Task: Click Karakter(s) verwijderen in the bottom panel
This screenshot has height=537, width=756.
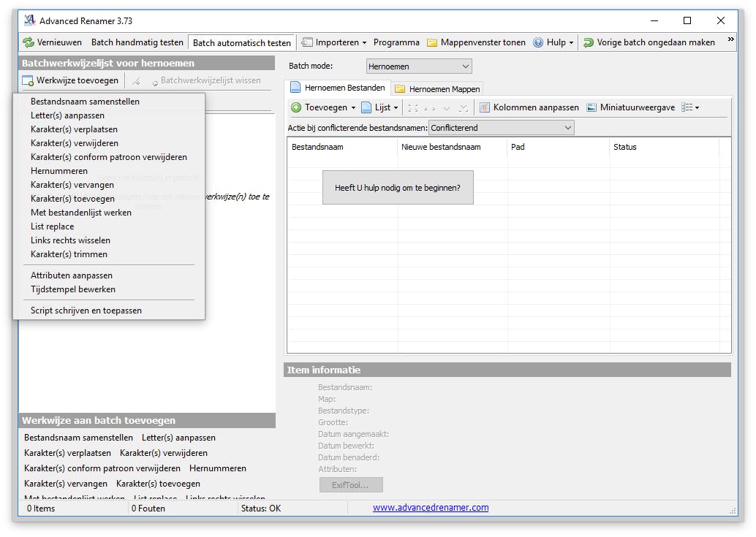Action: [164, 453]
